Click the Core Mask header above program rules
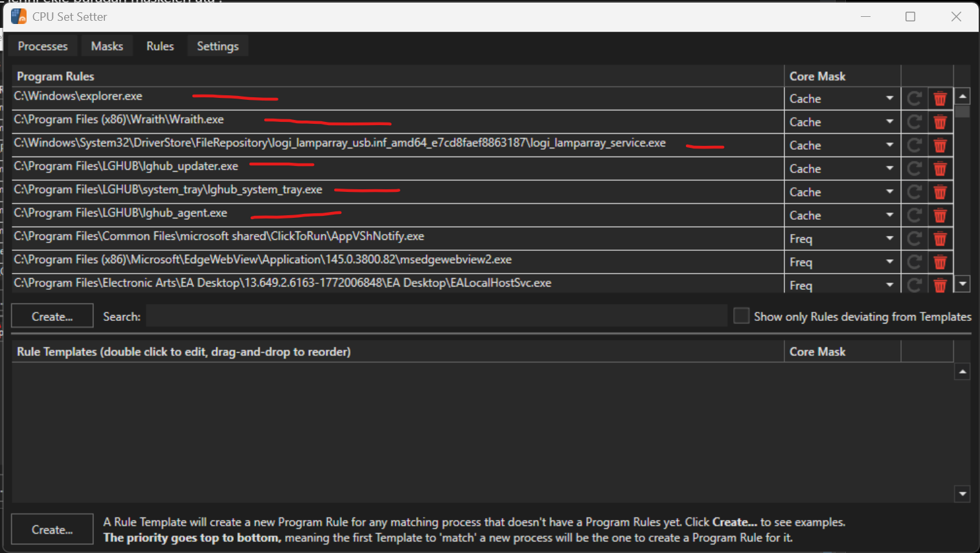The width and height of the screenshot is (980, 553). click(842, 76)
